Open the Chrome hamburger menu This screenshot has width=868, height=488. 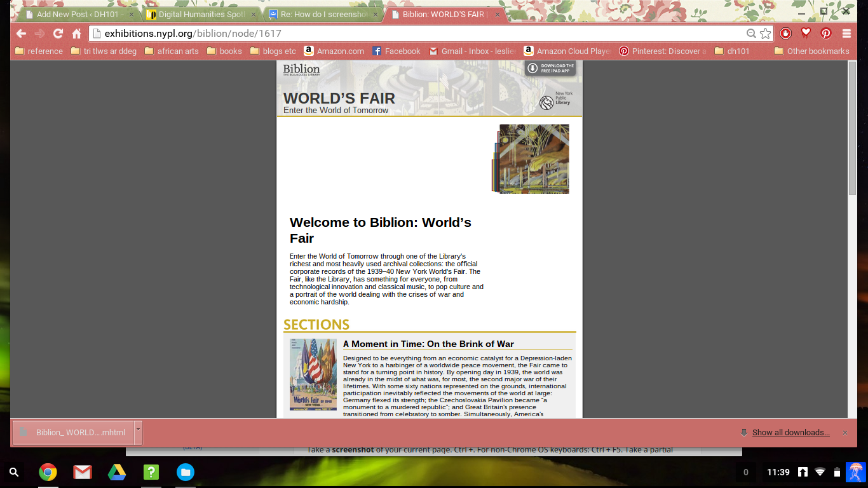(846, 34)
